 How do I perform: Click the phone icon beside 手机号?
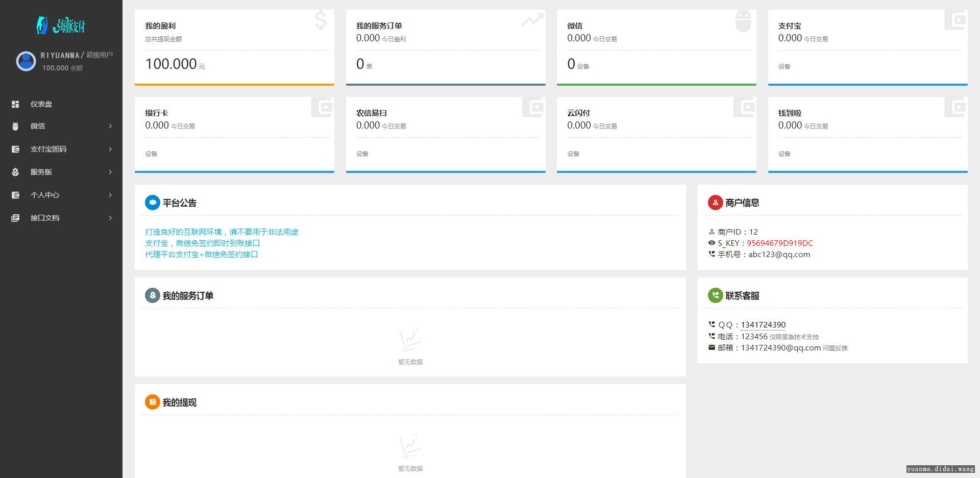pyautogui.click(x=712, y=254)
